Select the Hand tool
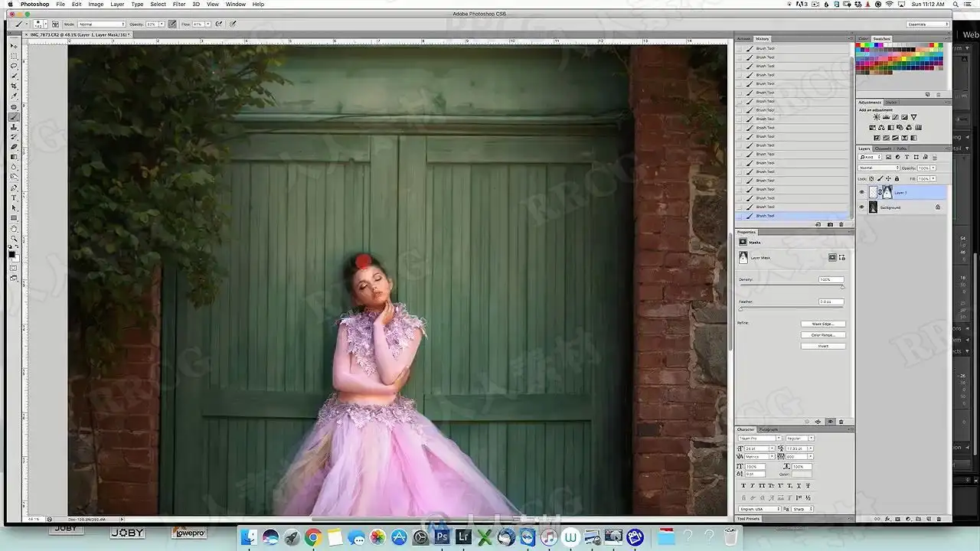This screenshot has height=551, width=980. pos(14,228)
